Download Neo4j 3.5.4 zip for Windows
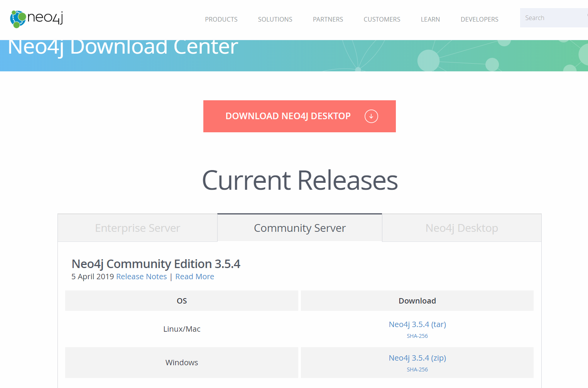The width and height of the screenshot is (588, 388). pyautogui.click(x=417, y=358)
